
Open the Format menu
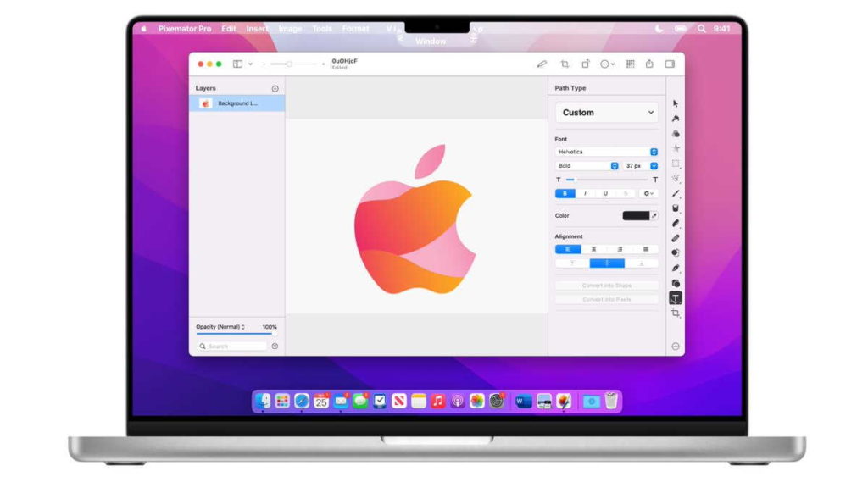(355, 29)
